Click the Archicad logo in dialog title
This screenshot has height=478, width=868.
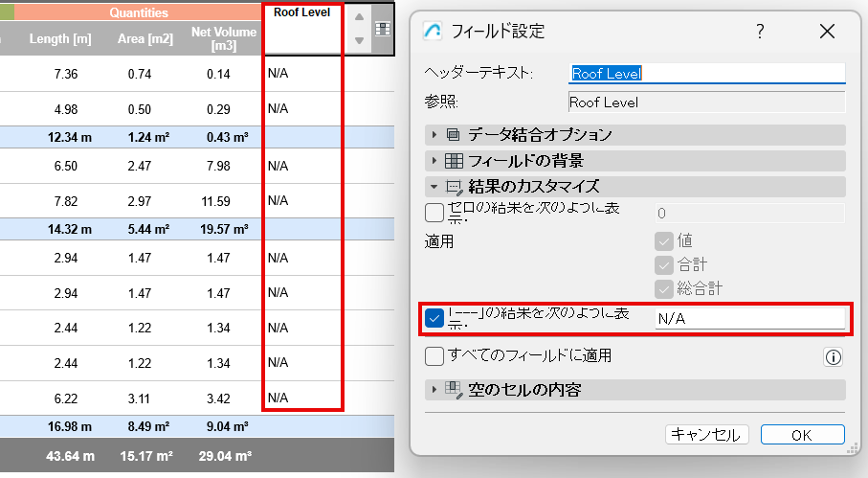(x=433, y=31)
